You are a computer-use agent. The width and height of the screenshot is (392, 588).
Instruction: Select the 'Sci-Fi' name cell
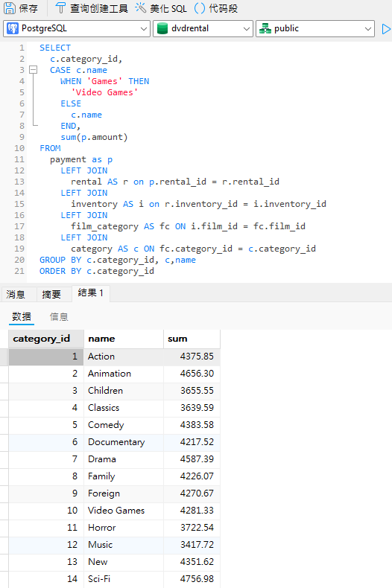click(x=124, y=579)
